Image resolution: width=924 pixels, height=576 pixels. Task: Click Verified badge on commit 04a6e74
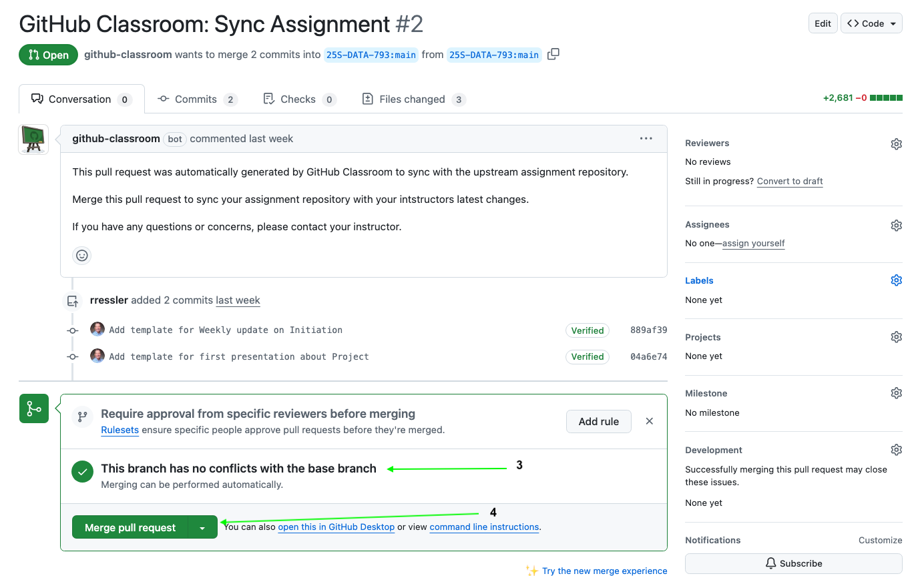[x=588, y=356]
